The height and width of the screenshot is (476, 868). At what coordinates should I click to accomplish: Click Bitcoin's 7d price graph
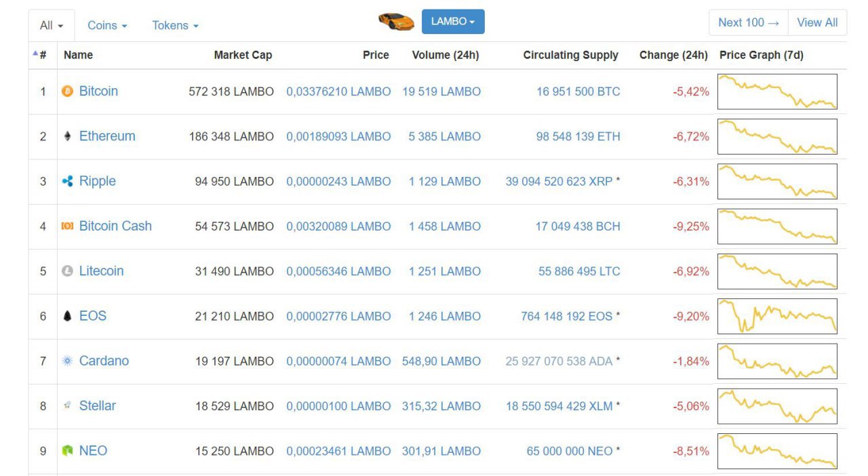click(x=777, y=92)
